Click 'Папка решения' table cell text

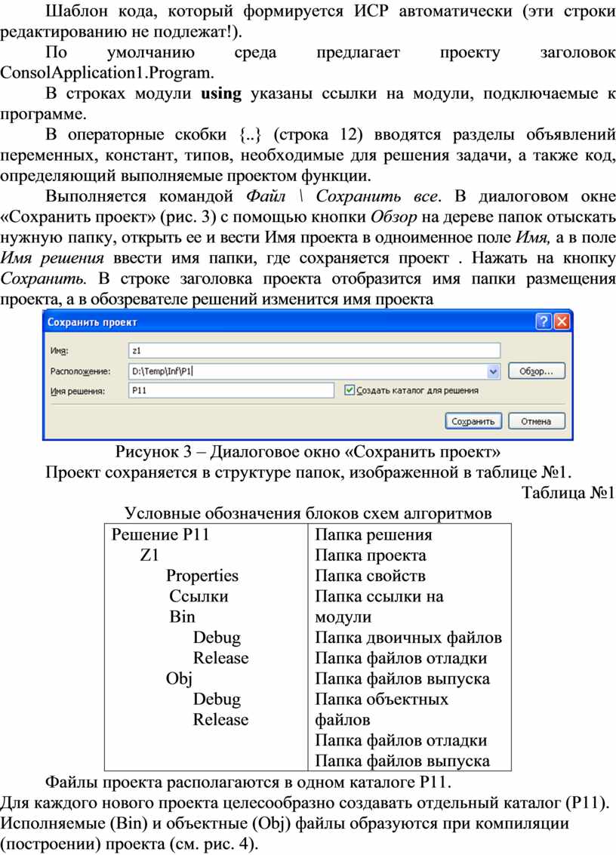click(374, 534)
